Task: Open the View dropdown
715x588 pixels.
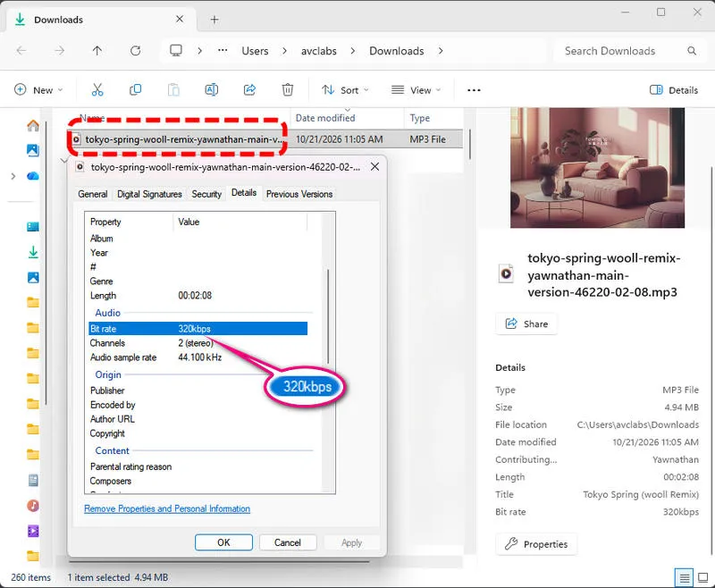Action: [416, 89]
